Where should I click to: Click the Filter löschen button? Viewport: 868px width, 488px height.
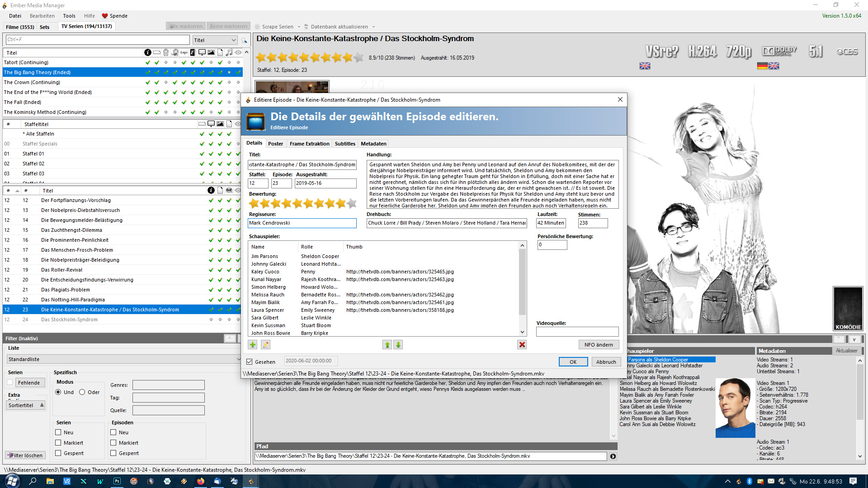click(25, 455)
